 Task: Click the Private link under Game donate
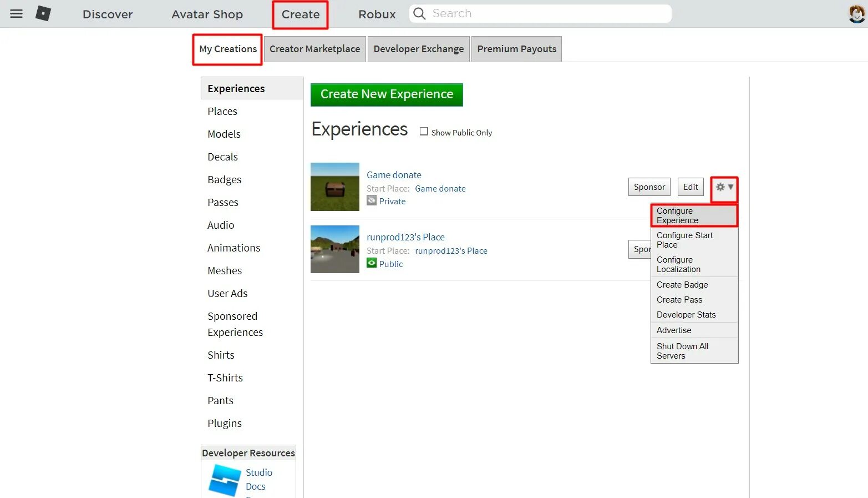pos(392,202)
